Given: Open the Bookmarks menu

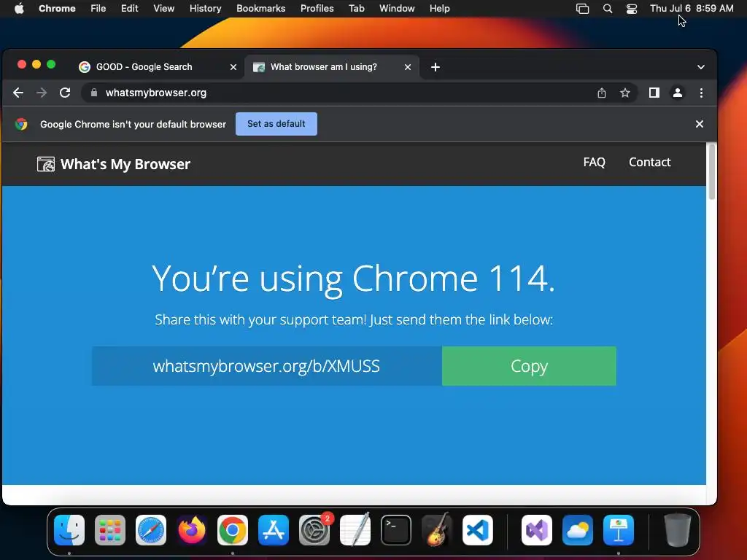Looking at the screenshot, I should [x=260, y=9].
